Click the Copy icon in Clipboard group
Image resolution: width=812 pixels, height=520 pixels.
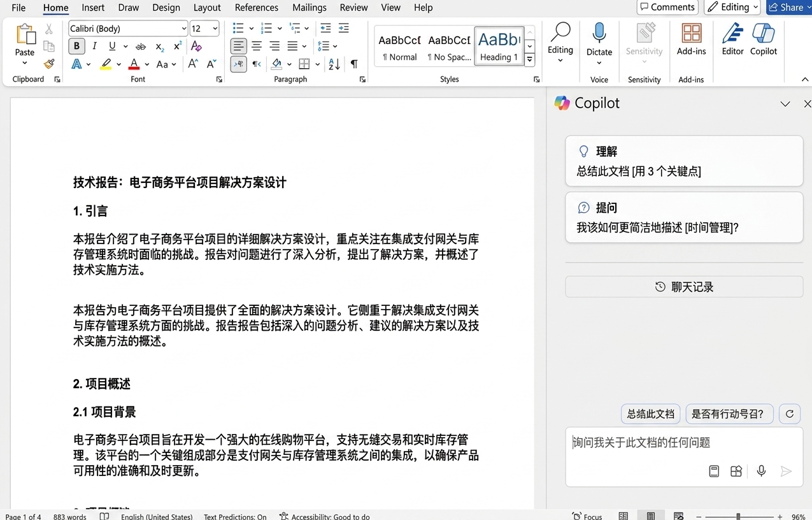pos(49,46)
